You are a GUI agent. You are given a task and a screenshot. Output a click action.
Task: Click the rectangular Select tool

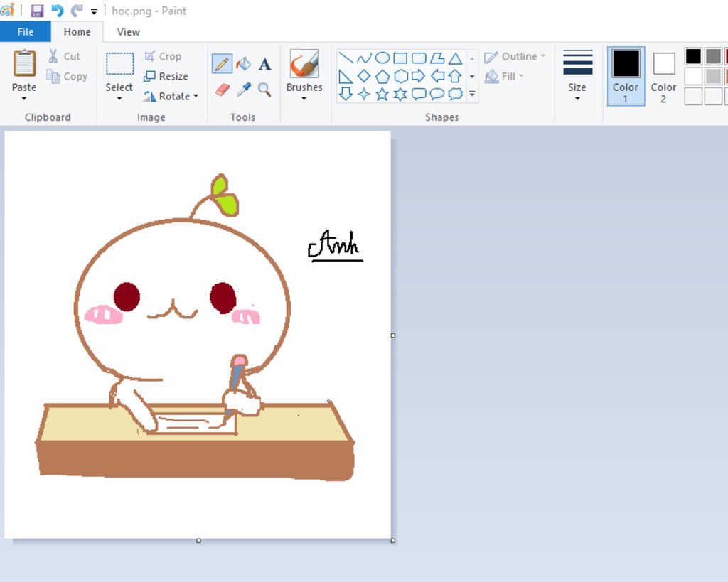coord(119,63)
